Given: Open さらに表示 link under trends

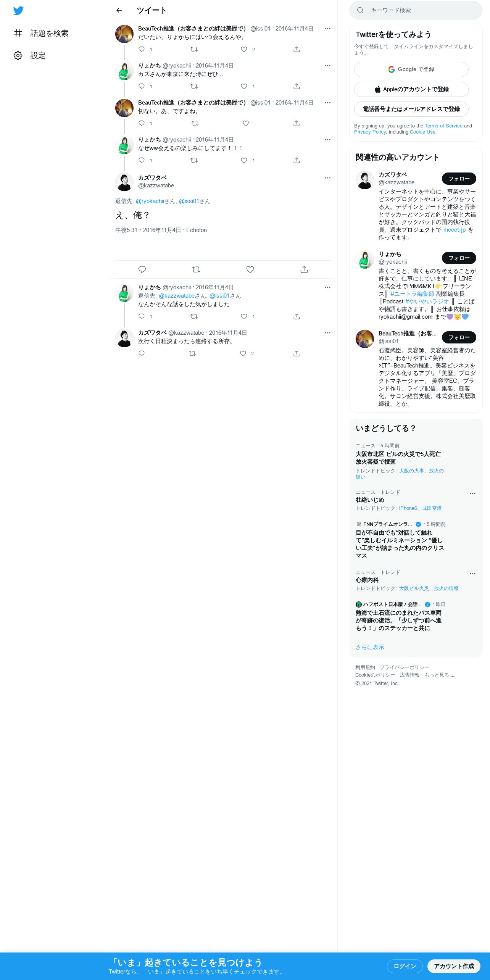Looking at the screenshot, I should 370,647.
